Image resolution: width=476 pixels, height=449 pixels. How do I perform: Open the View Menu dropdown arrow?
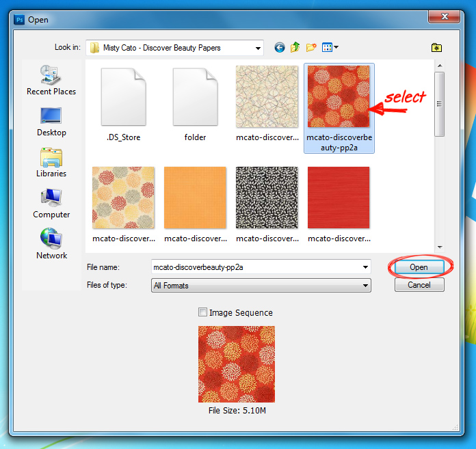pyautogui.click(x=336, y=47)
